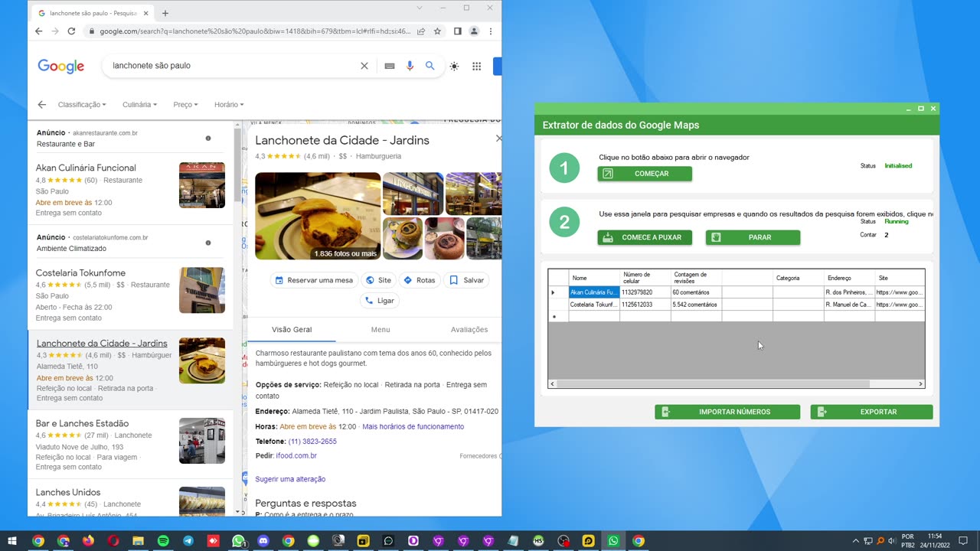Open the Windows Start menu
Viewport: 980px width, 551px height.
click(13, 541)
